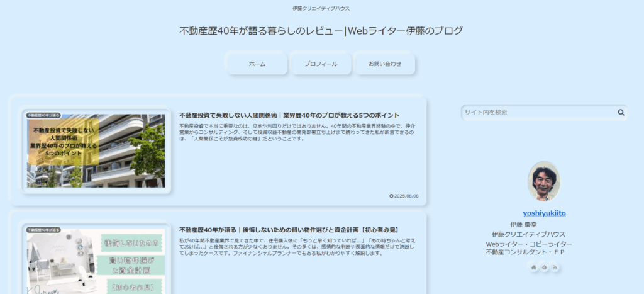
Task: Open the ホーム menu item
Action: [257, 64]
